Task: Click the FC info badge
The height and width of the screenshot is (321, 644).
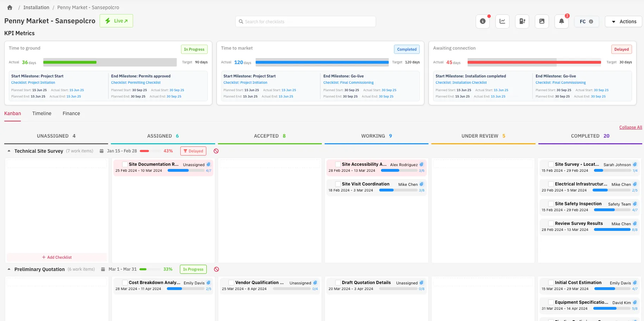Action: 587,21
